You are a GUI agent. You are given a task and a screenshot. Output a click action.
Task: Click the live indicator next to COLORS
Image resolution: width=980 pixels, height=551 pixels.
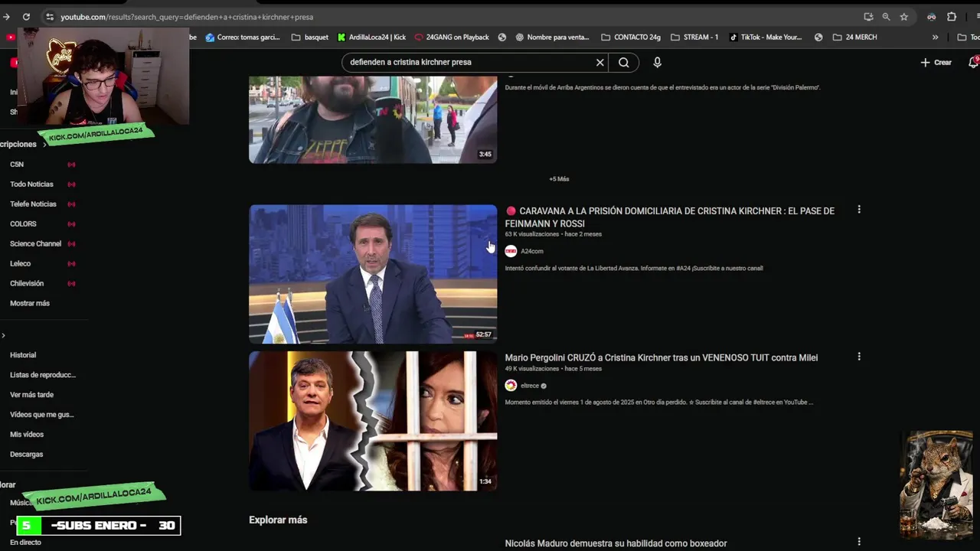pyautogui.click(x=71, y=224)
